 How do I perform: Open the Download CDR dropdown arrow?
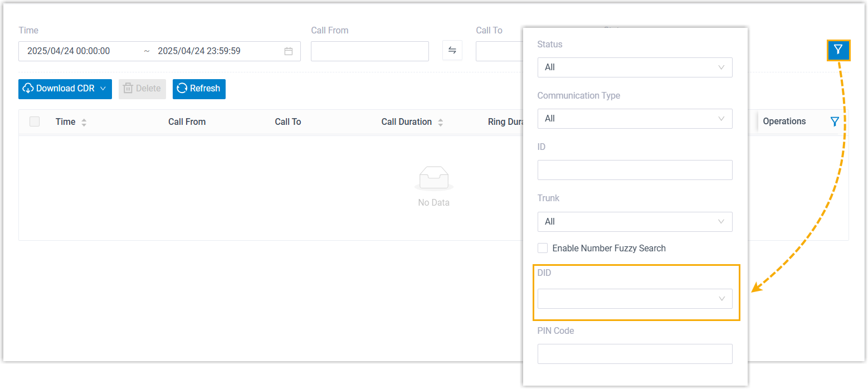tap(103, 89)
